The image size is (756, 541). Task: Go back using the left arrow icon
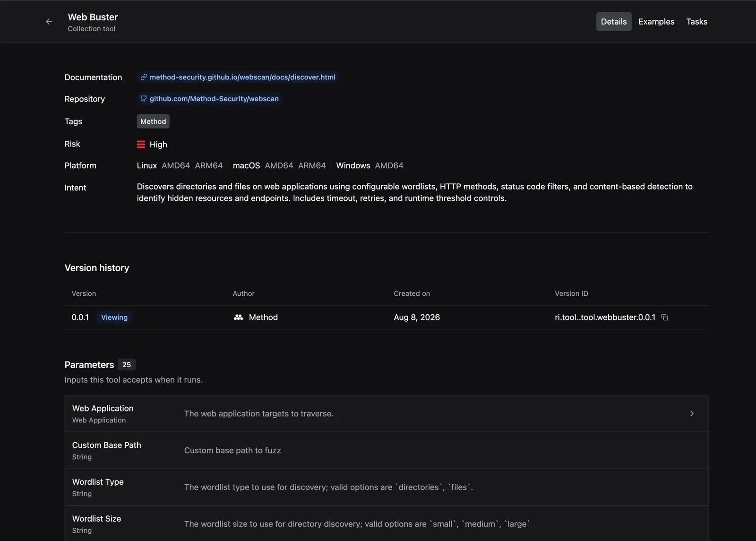click(49, 22)
